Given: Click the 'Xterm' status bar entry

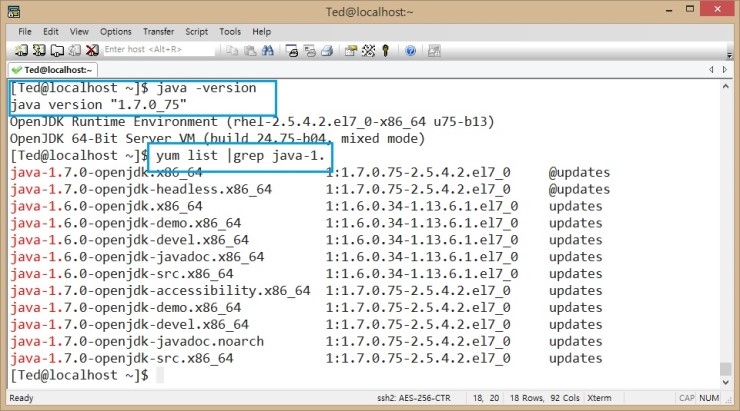Looking at the screenshot, I should [599, 398].
